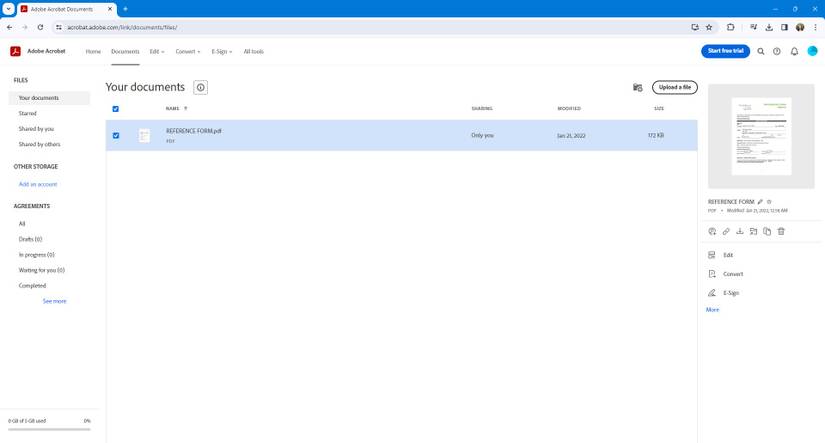Image resolution: width=825 pixels, height=443 pixels.
Task: Click the help question mark icon
Action: 777,51
